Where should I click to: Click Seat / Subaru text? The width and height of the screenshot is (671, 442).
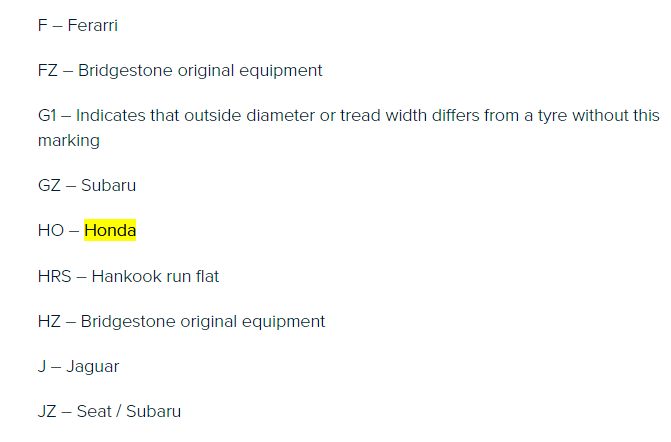click(x=129, y=411)
